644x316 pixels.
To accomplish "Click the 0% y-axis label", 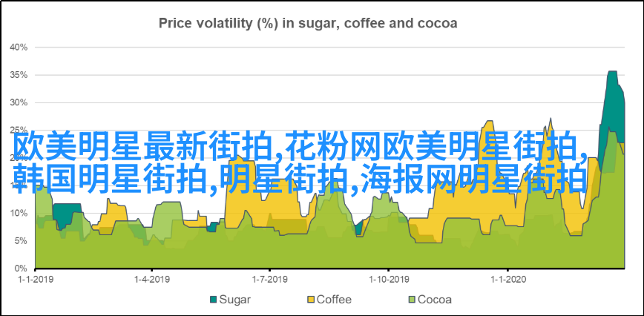I will (x=21, y=269).
